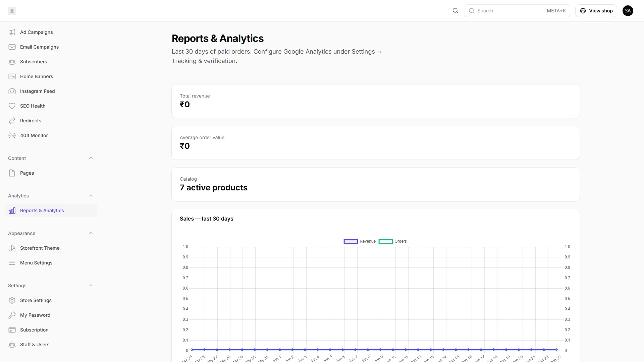Click the Store Settings gear icon

[x=12, y=300]
